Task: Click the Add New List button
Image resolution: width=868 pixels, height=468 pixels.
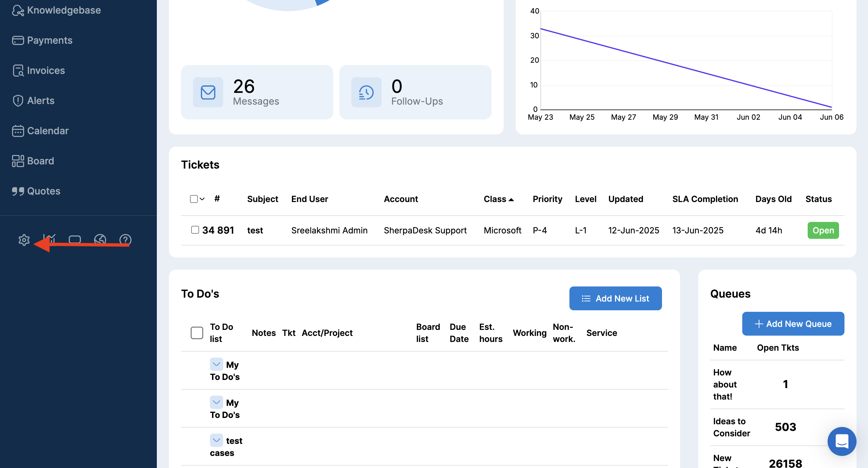Action: click(615, 298)
